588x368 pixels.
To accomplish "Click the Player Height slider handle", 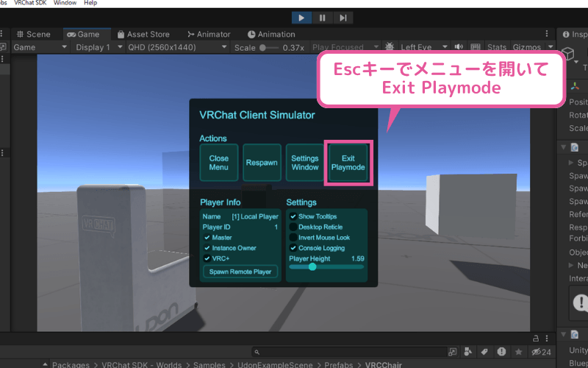I will click(312, 266).
